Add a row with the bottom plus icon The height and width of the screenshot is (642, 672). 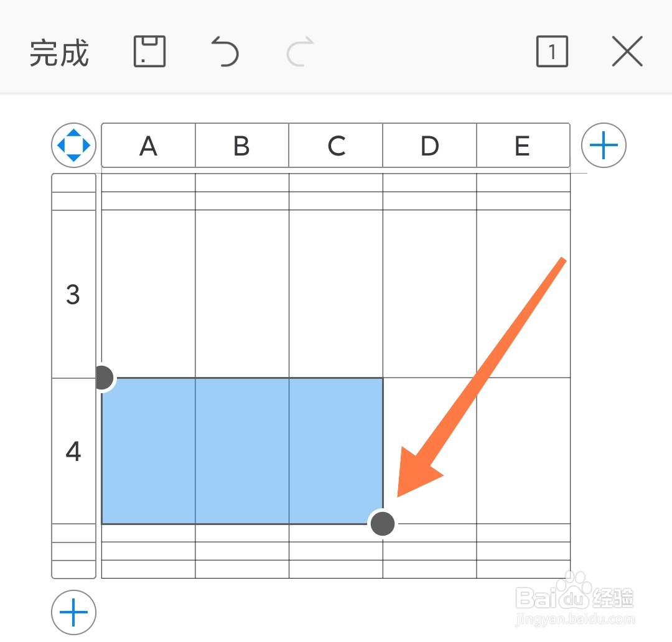tap(73, 612)
